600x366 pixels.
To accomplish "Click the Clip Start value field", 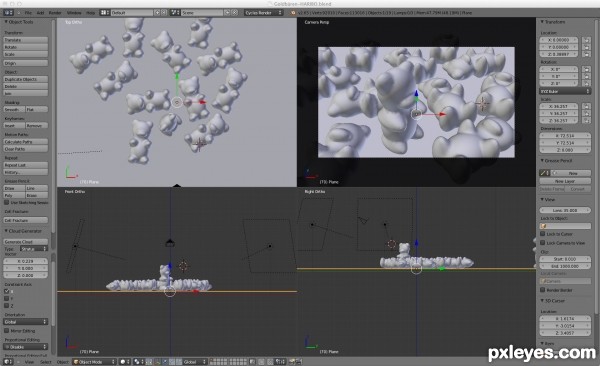I will coord(565,259).
